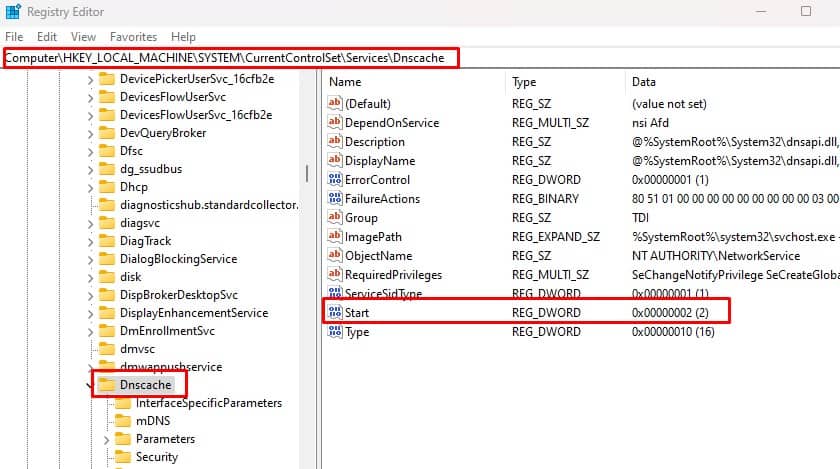Click the (Default) string value icon
Viewport: 840px width, 469px height.
coord(335,103)
